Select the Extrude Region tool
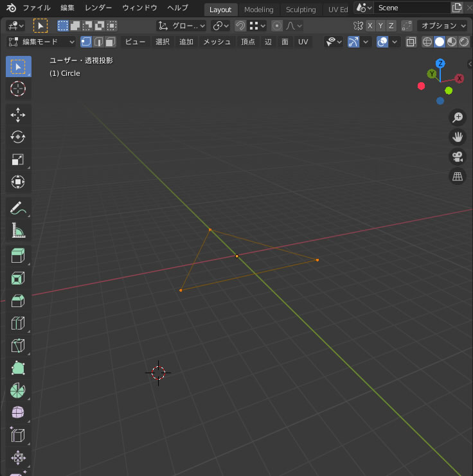This screenshot has width=473, height=476. pyautogui.click(x=18, y=256)
